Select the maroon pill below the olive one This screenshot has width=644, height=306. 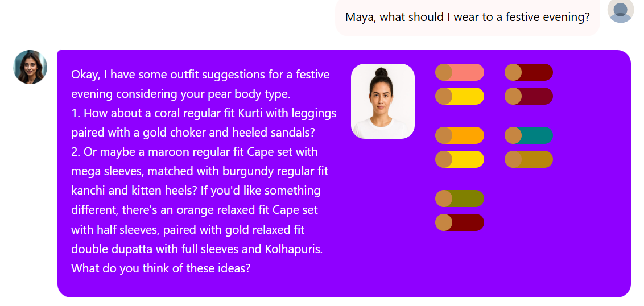tap(460, 222)
